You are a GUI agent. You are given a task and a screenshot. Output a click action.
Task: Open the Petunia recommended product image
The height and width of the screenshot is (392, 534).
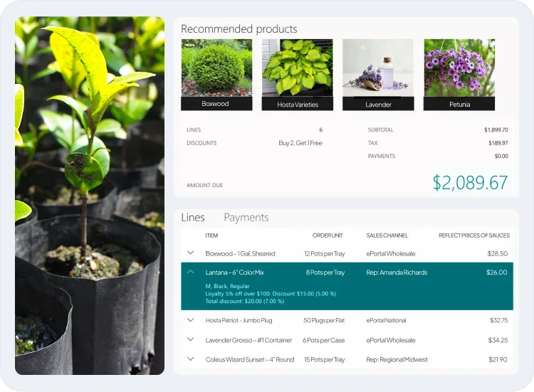click(459, 68)
